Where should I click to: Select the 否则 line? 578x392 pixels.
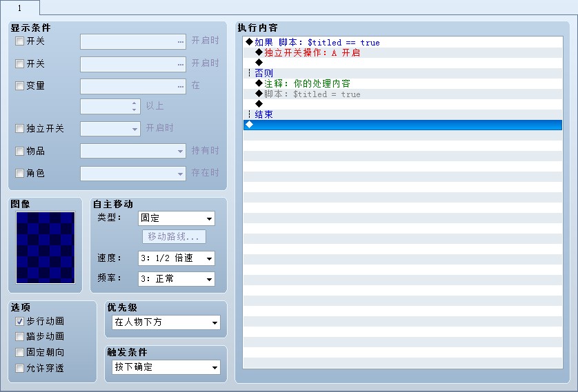(x=403, y=73)
